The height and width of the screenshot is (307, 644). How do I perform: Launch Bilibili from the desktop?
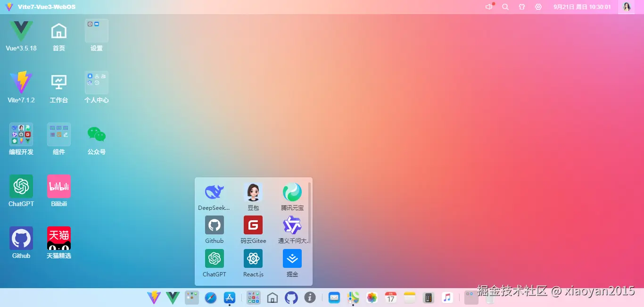[58, 185]
